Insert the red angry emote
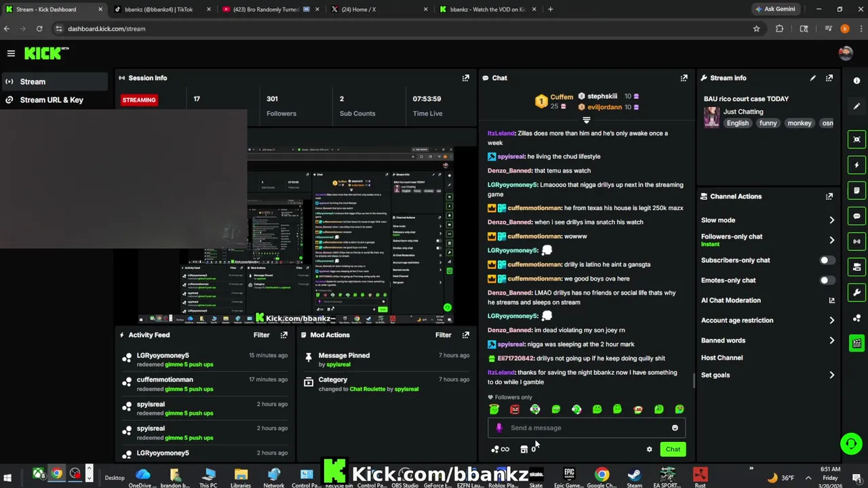868x488 pixels. point(515,409)
